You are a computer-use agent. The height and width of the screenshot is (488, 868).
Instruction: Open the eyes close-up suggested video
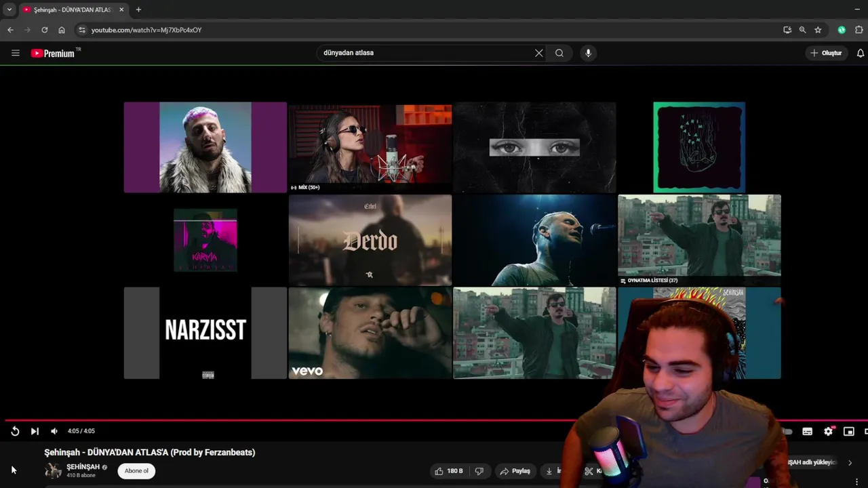tap(534, 147)
